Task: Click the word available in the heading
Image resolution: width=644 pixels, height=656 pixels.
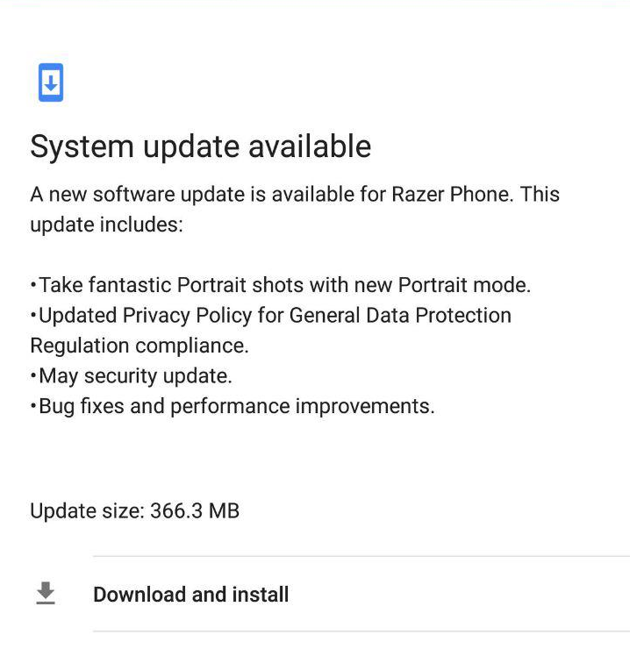Action: pyautogui.click(x=310, y=146)
